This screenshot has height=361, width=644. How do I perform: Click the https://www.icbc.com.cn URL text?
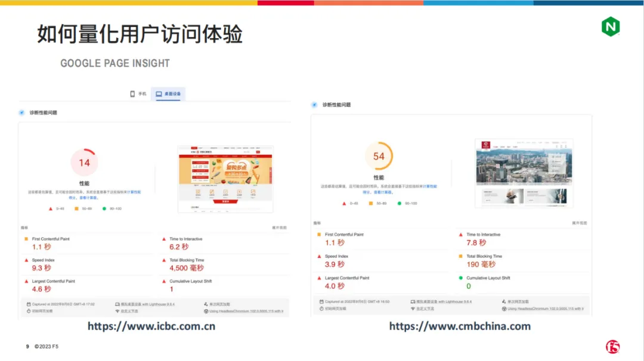[151, 326]
